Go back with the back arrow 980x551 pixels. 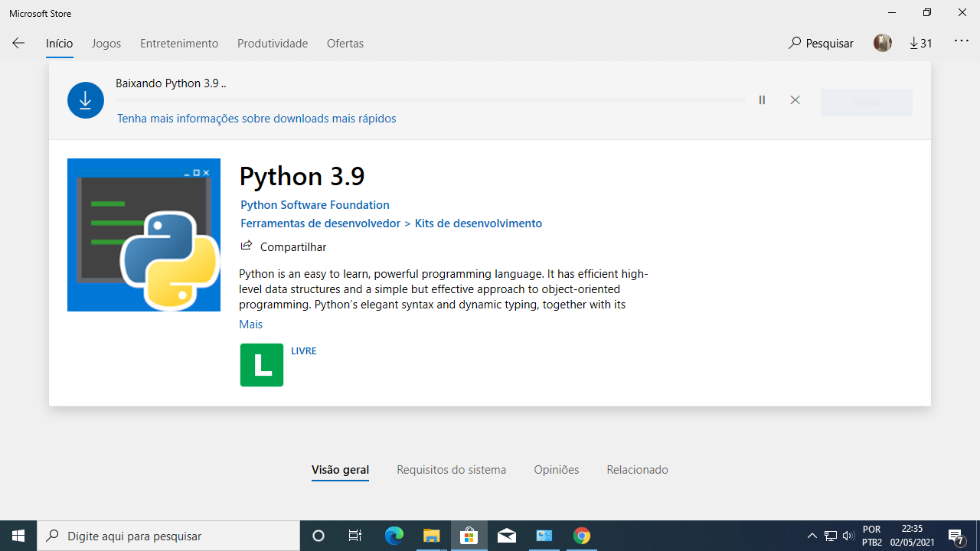[x=18, y=44]
